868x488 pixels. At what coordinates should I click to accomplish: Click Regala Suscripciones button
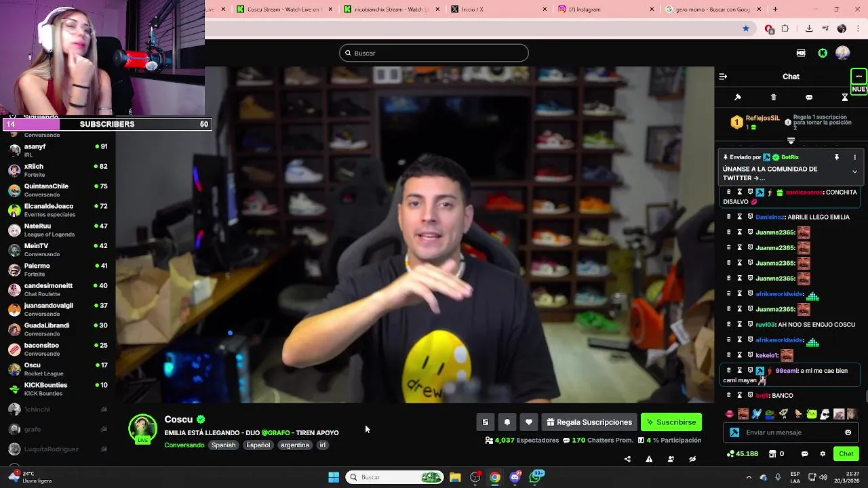point(589,422)
